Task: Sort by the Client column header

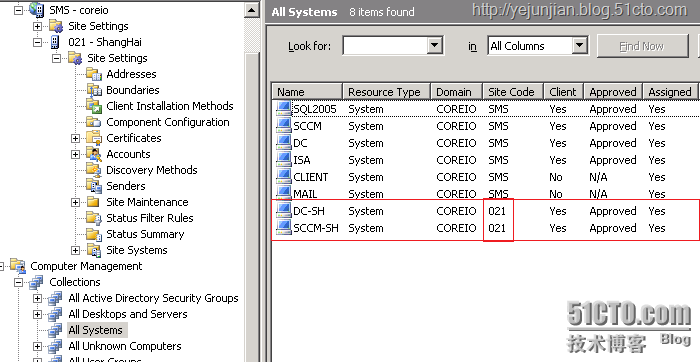Action: pos(564,92)
